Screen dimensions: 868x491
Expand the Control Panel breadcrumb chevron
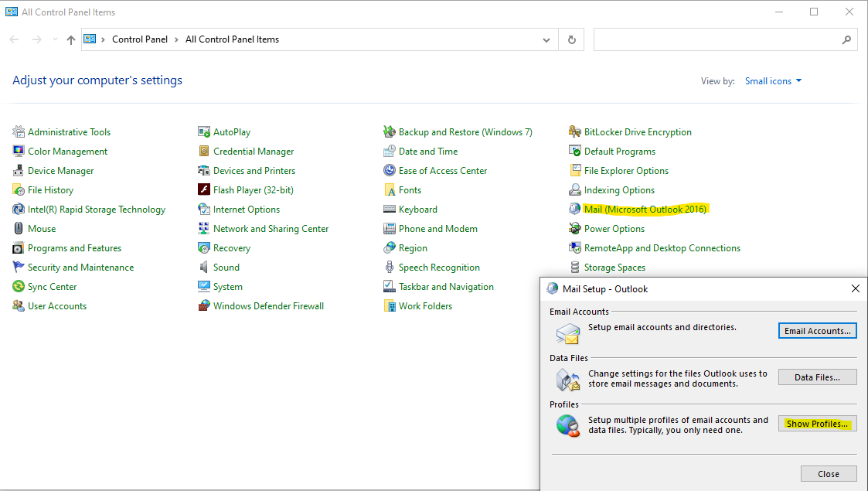[x=175, y=39]
